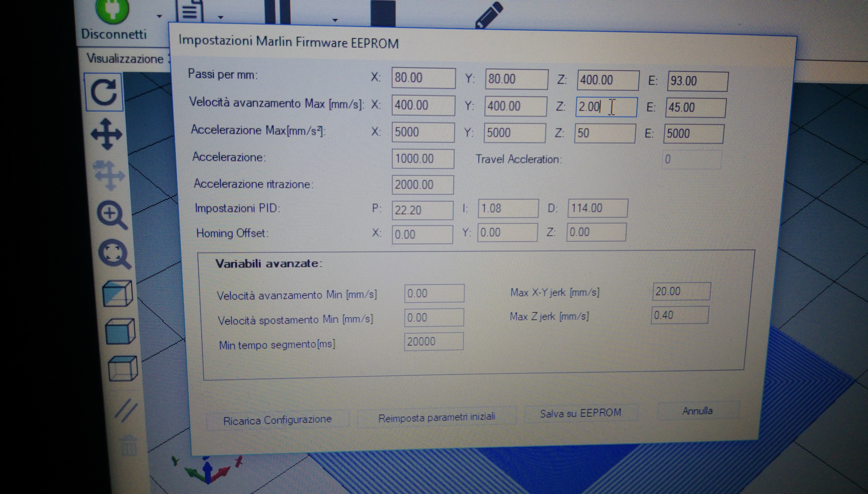Click the Accelerazione Max Y field 5000
Viewport: 868px width, 494px height.
[x=515, y=133]
